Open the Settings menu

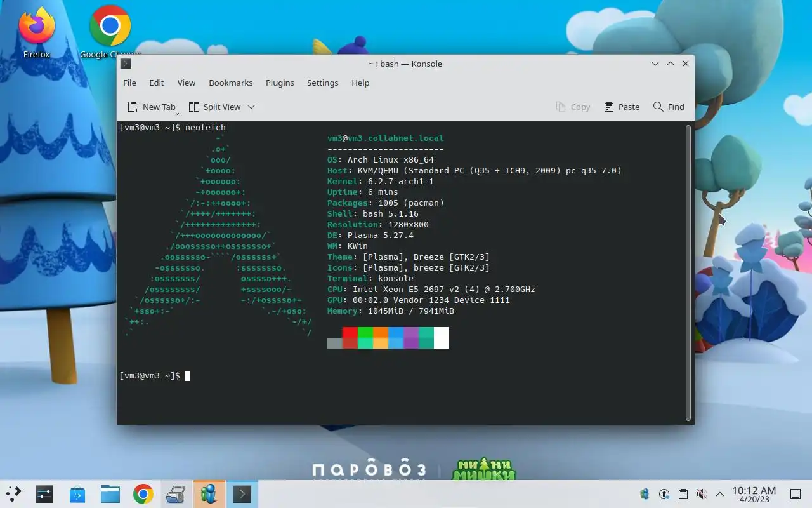click(x=322, y=83)
